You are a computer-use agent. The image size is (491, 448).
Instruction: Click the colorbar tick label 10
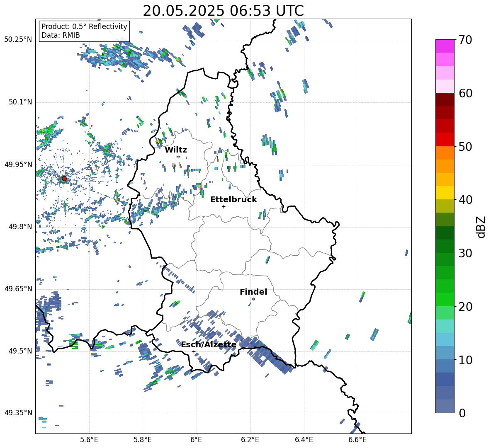[465, 360]
